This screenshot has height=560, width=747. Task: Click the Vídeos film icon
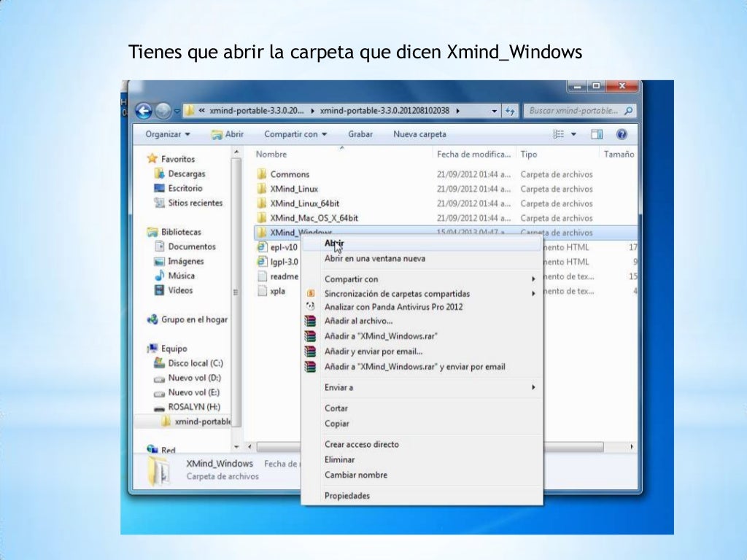pyautogui.click(x=159, y=290)
